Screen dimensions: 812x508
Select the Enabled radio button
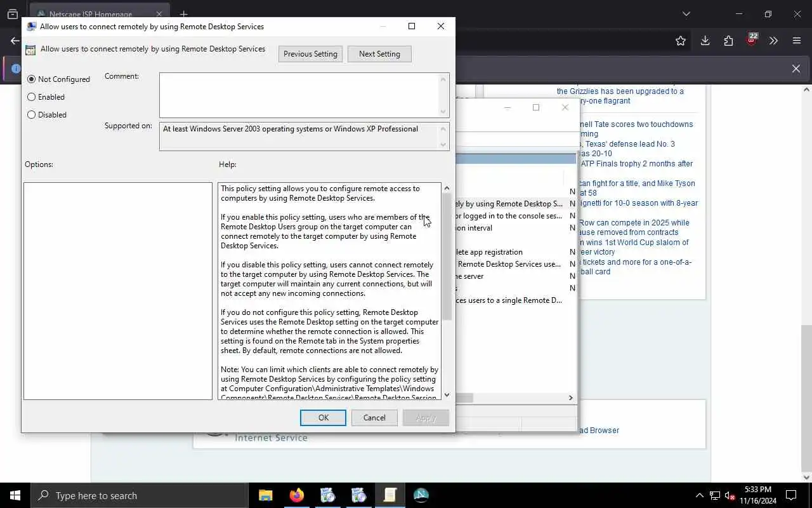32,97
